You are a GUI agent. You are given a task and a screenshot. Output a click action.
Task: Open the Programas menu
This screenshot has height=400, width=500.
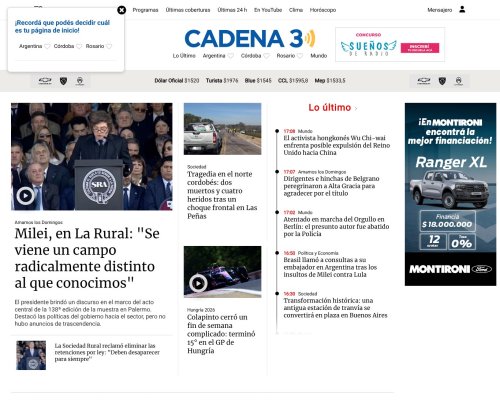pyautogui.click(x=145, y=10)
